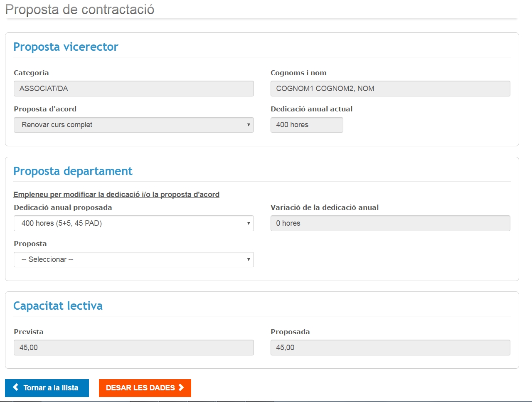The image size is (532, 402).
Task: Click the Dedicació anual actual 400 hores field
Action: [306, 125]
